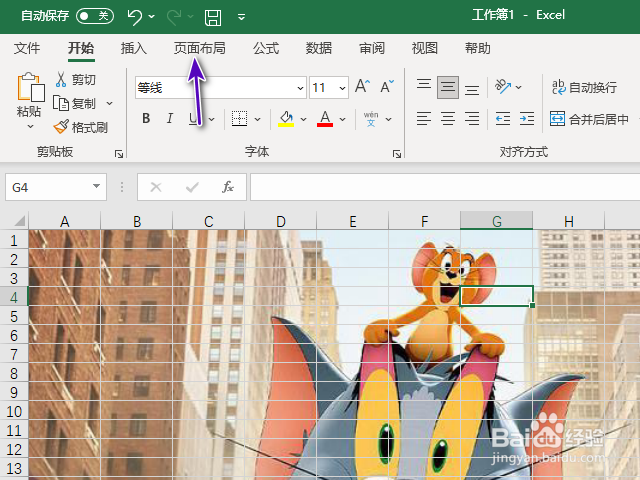The image size is (640, 480).
Task: Align text right
Action: tap(472, 119)
